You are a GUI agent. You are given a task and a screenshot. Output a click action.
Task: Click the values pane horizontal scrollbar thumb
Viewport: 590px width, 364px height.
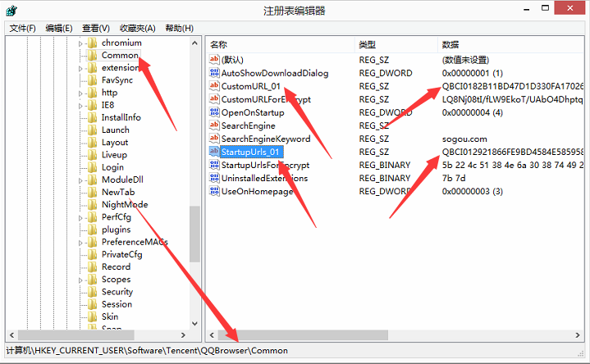[303, 334]
